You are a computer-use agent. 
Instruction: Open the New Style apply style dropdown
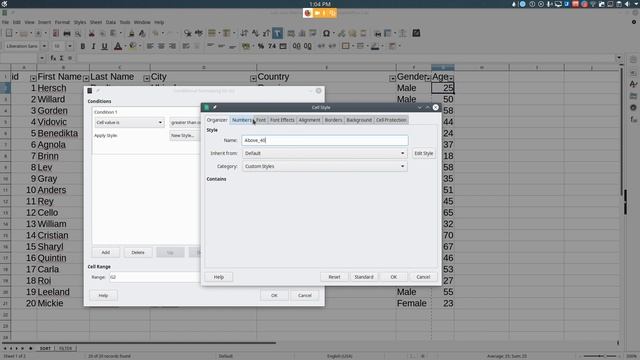(184, 136)
